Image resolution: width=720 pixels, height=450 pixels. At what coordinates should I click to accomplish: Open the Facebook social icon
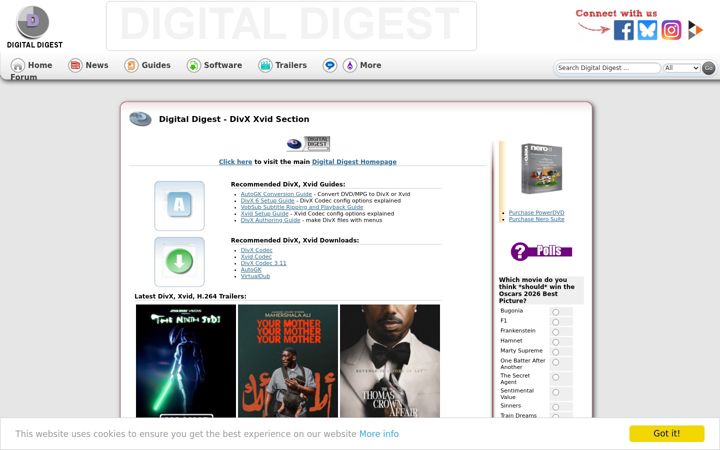(x=624, y=30)
